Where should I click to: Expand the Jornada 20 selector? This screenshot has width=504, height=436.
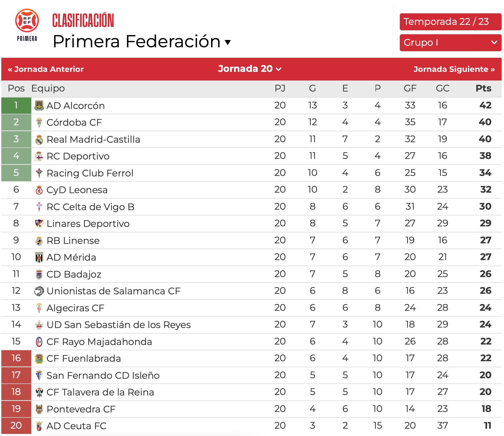[250, 69]
